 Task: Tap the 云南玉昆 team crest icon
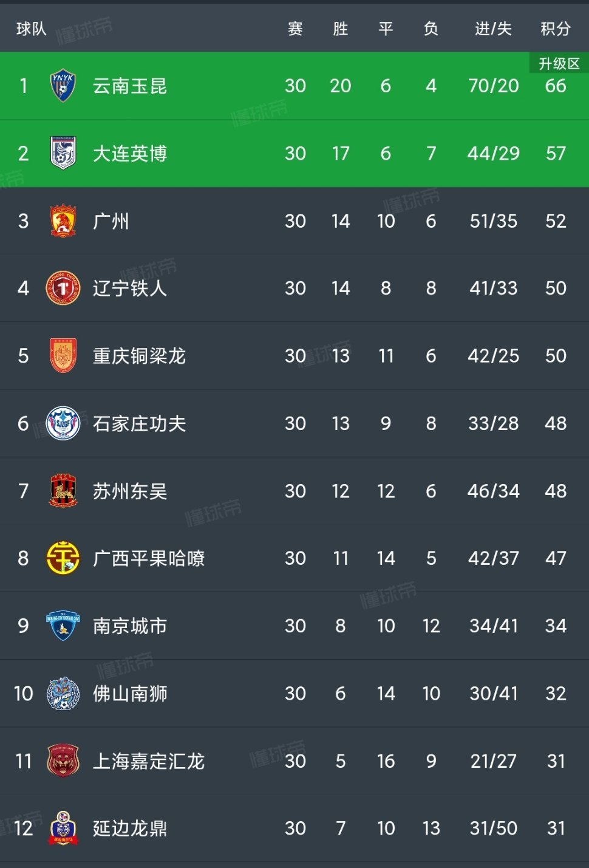pyautogui.click(x=63, y=86)
